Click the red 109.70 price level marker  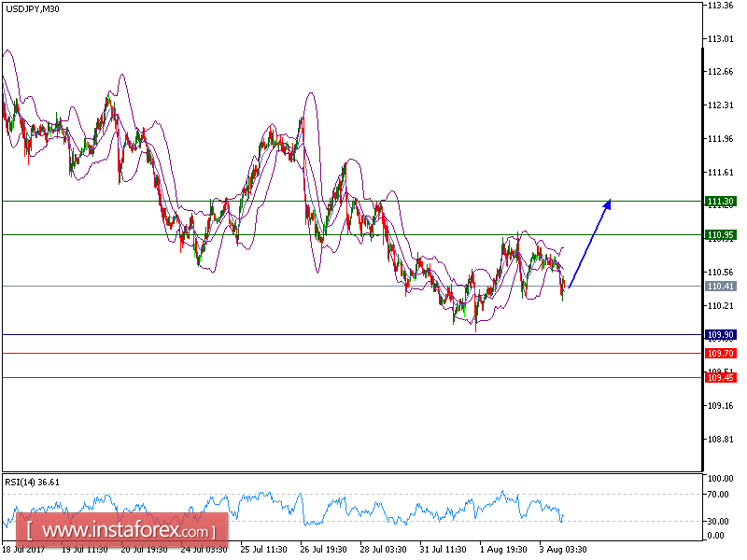[x=719, y=354]
